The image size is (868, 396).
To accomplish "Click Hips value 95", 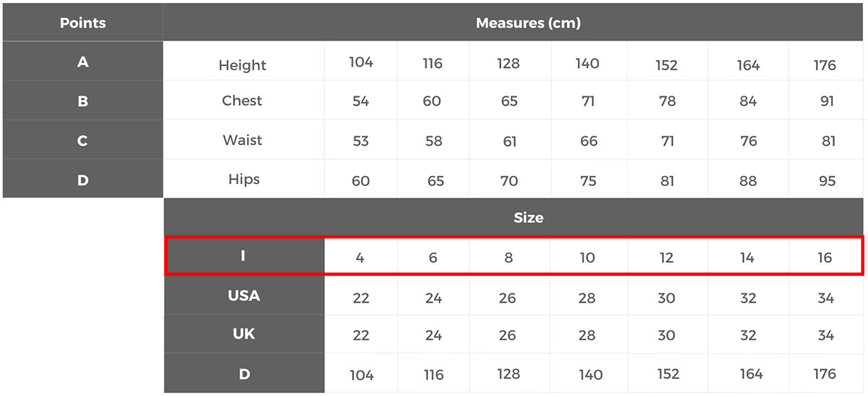I will (825, 180).
